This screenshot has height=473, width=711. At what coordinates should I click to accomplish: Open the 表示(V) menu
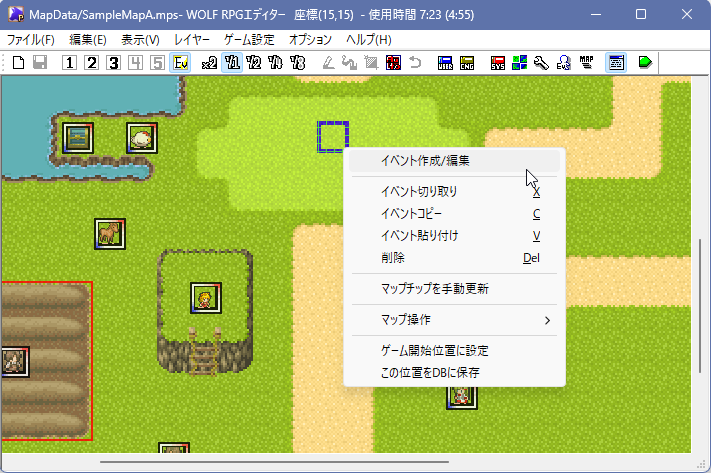(x=141, y=40)
